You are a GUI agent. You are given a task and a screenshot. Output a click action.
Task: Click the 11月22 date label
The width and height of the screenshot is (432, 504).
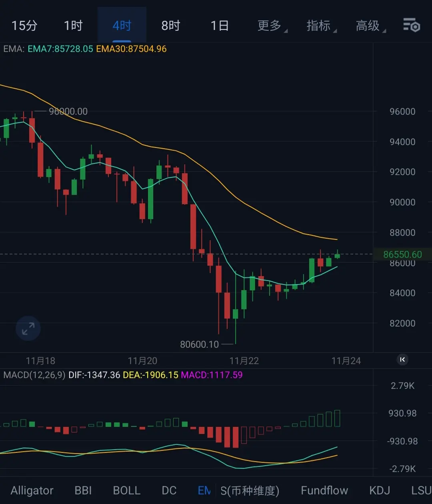click(244, 361)
